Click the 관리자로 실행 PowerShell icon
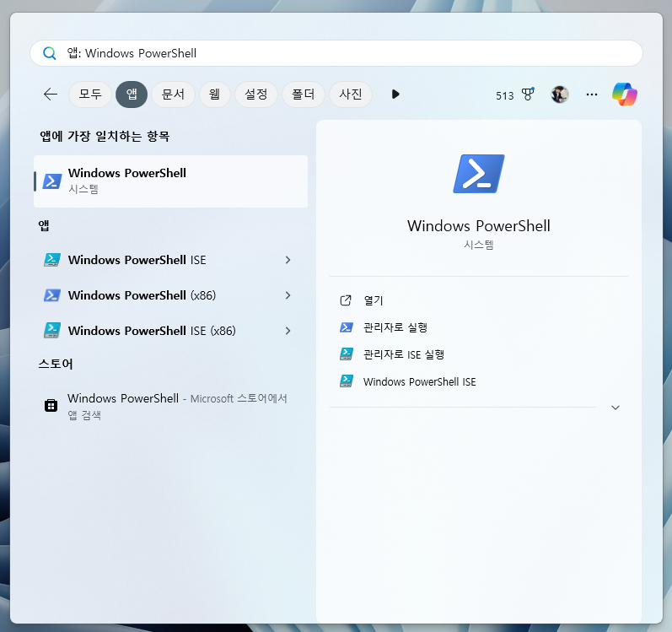This screenshot has height=632, width=672. tap(347, 327)
